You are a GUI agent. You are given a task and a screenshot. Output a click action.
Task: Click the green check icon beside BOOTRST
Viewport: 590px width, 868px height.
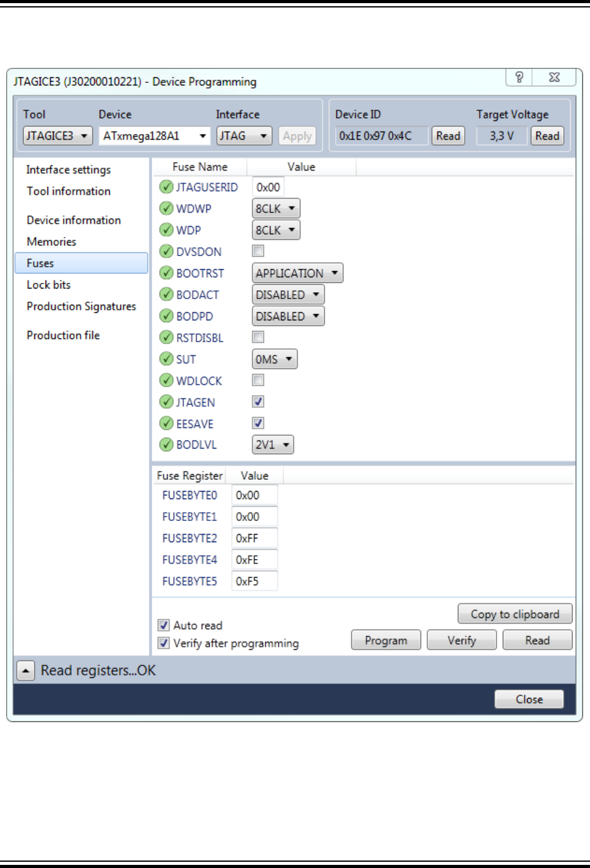coord(166,273)
